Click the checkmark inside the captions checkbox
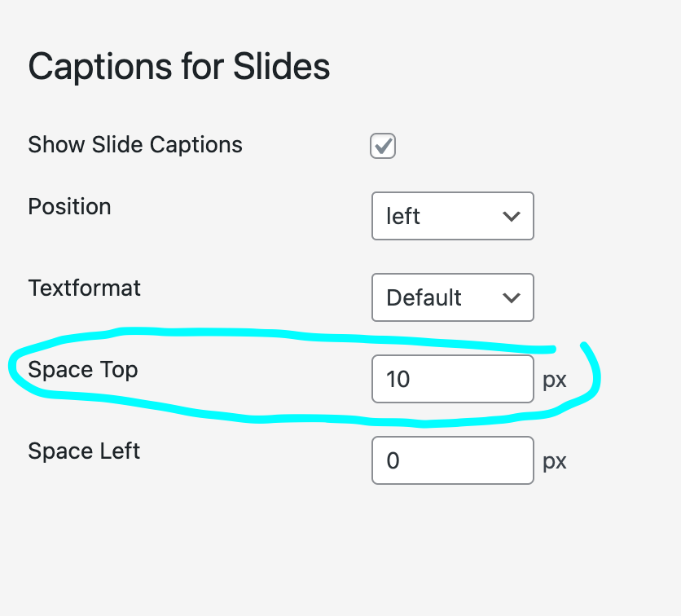This screenshot has width=681, height=616. click(383, 146)
